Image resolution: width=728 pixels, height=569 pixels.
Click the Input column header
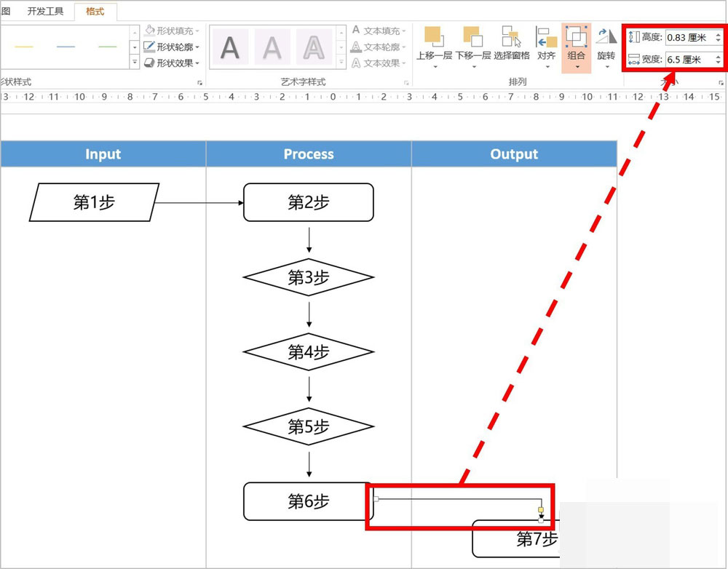click(x=103, y=154)
